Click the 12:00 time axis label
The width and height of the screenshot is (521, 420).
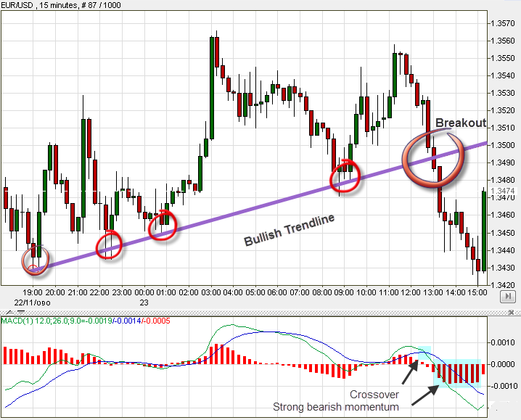[x=411, y=292]
